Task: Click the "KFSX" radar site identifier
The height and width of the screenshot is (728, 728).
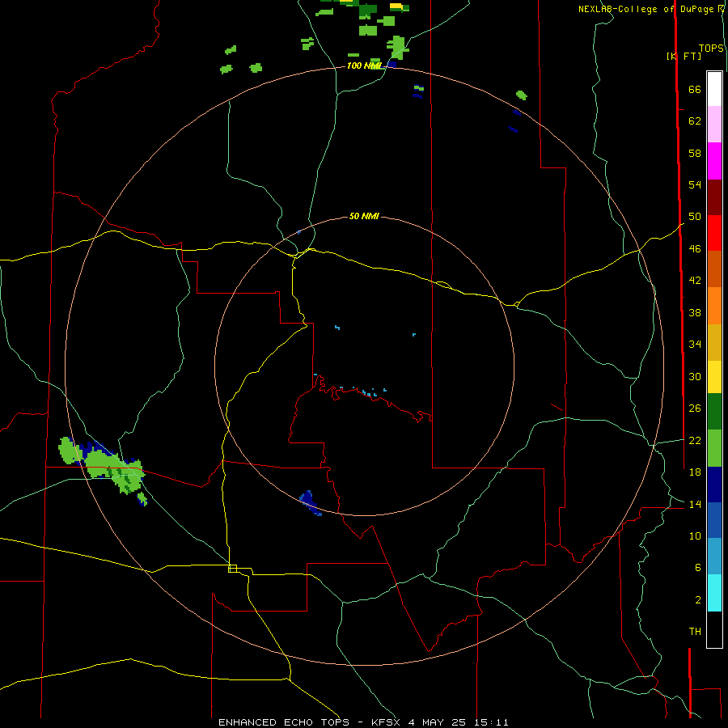Action: [x=385, y=722]
